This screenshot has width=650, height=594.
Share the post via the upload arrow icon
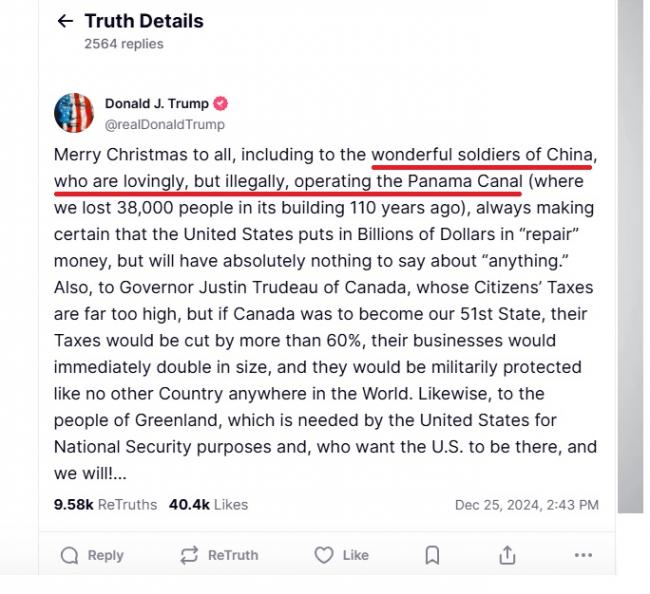(x=507, y=555)
